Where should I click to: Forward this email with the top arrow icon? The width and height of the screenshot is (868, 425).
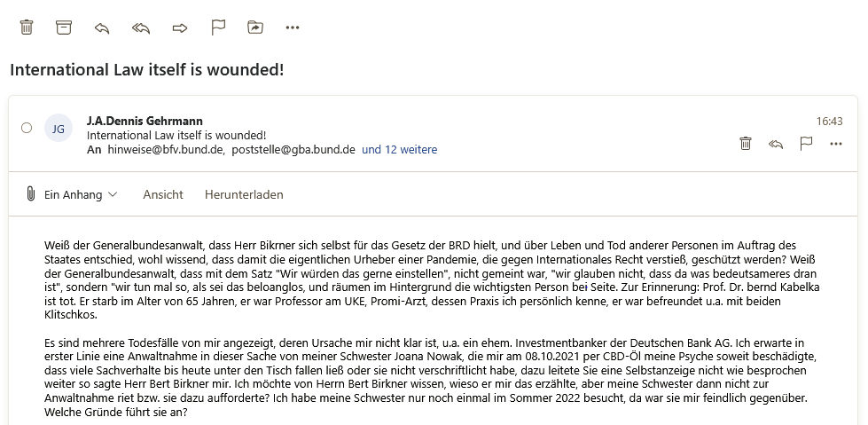click(x=180, y=28)
